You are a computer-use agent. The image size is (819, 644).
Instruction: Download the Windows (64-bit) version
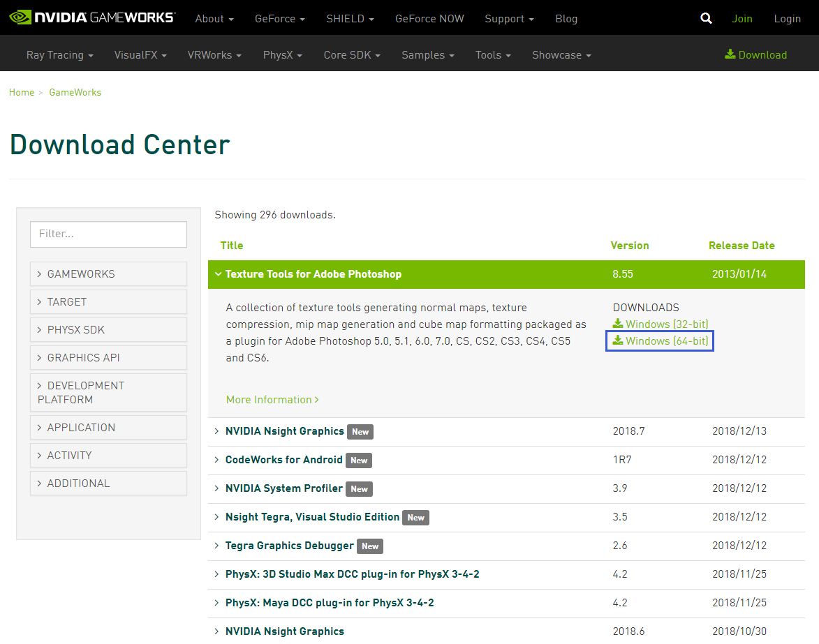[x=661, y=340]
